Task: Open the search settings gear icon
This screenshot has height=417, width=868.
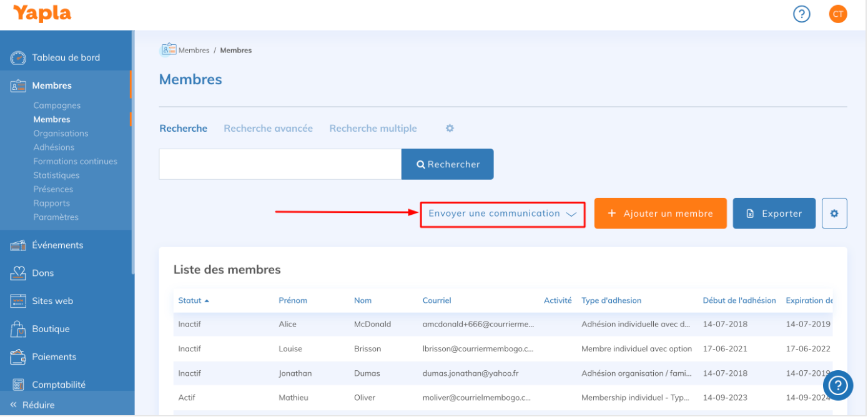Action: click(450, 128)
